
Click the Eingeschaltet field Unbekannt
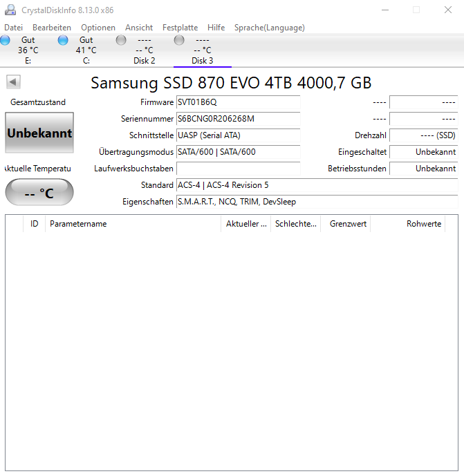(424, 152)
